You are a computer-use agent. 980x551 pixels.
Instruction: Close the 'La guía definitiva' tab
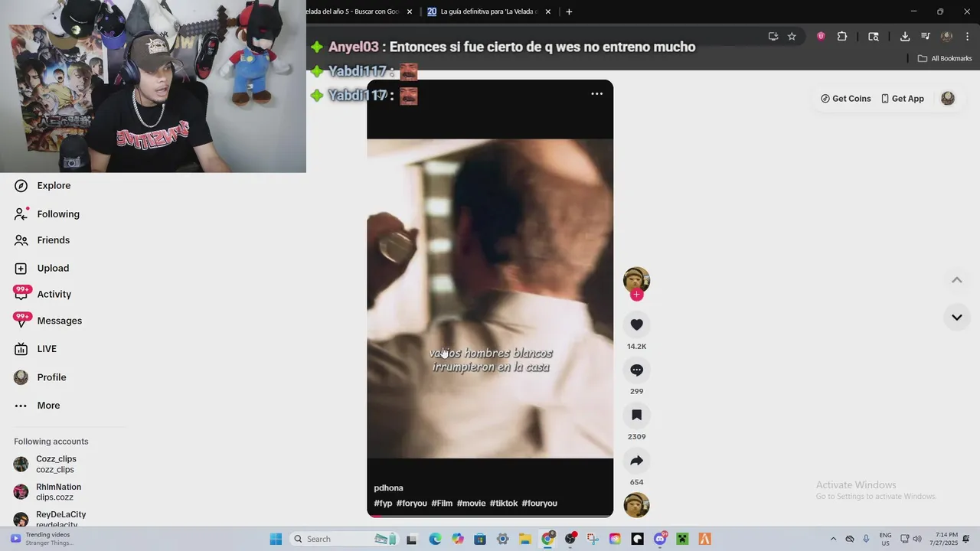pos(547,11)
